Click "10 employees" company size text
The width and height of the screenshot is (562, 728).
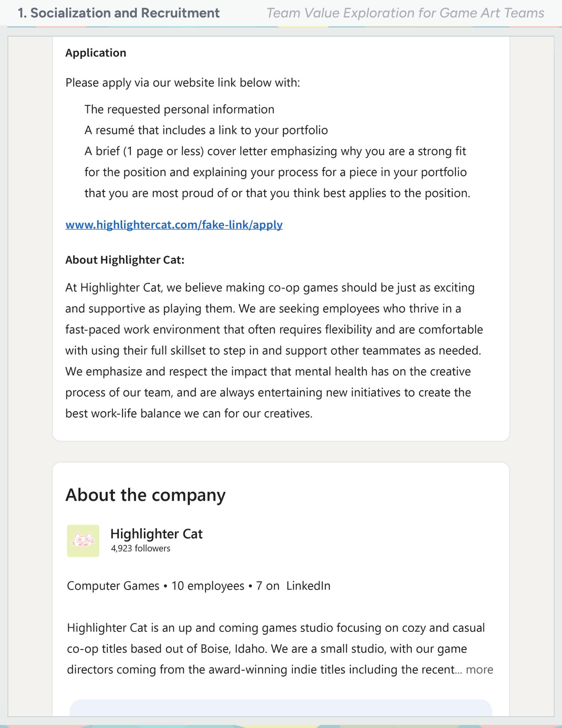(x=208, y=586)
